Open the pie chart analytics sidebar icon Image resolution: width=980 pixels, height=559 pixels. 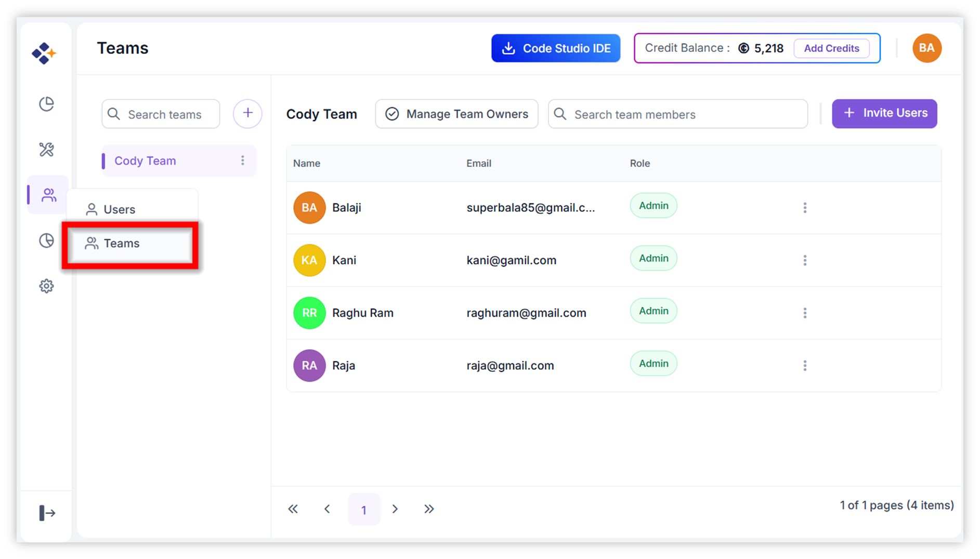click(x=47, y=241)
